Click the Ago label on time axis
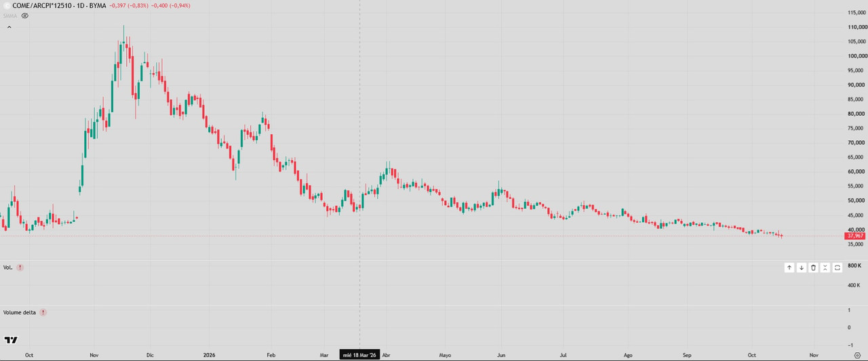This screenshot has height=361, width=868. coord(628,354)
